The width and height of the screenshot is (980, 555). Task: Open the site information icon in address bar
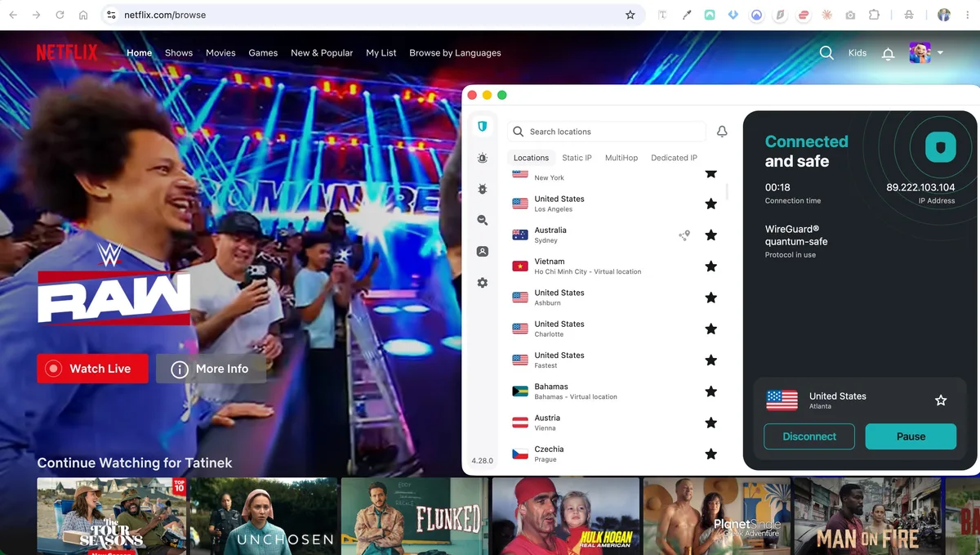tap(112, 15)
